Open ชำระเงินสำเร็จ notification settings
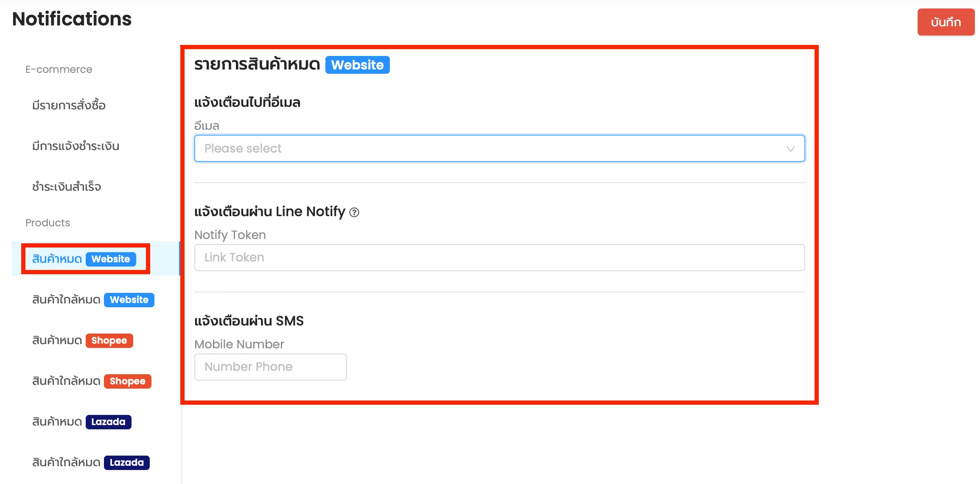 pyautogui.click(x=67, y=186)
